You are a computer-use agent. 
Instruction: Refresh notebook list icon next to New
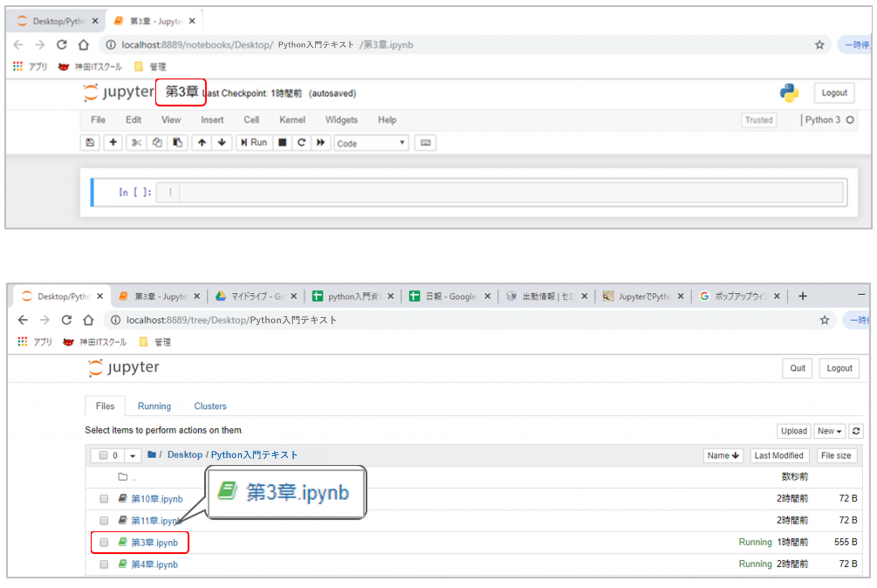point(856,431)
